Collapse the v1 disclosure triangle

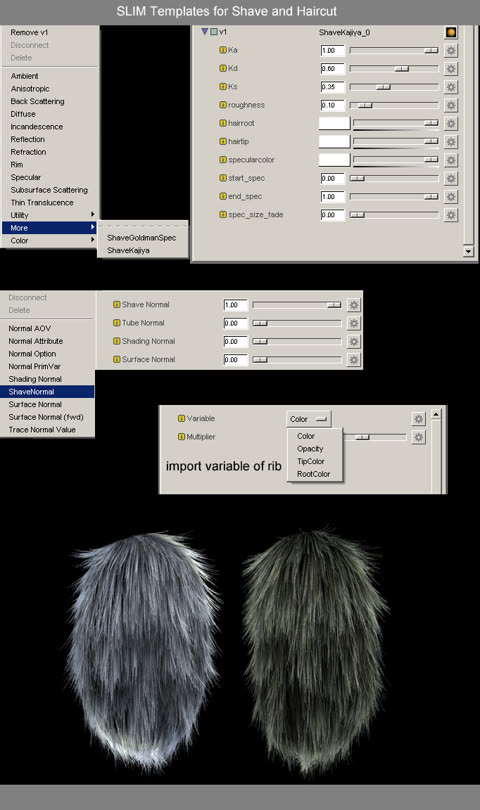tap(205, 32)
